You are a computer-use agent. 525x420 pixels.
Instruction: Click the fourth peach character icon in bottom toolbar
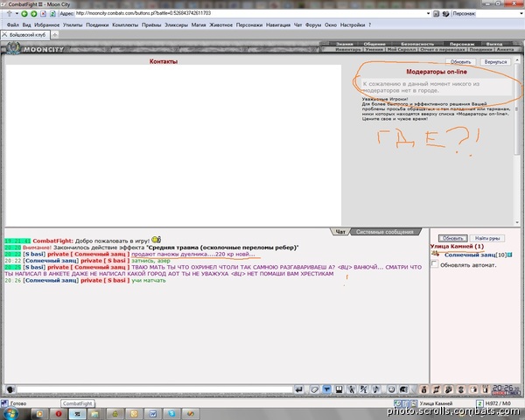[461, 389]
